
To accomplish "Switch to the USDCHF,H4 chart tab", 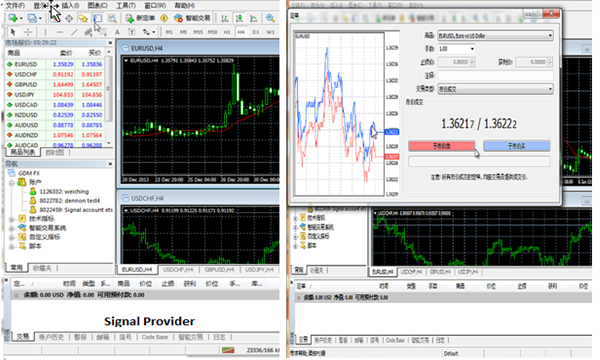I will pos(178,270).
